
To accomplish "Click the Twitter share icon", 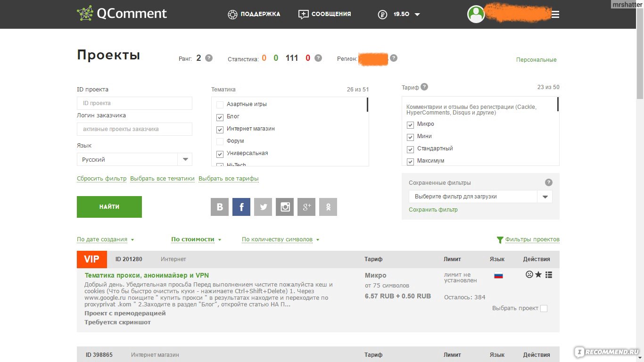I will [x=263, y=207].
